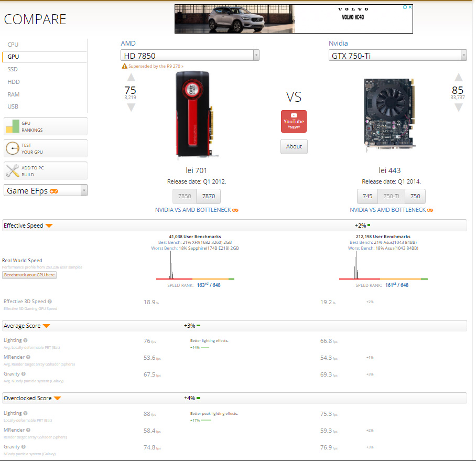Open right NVIDIA VS AMD BOTTLENECK link
This screenshot has width=476, height=461.
(x=391, y=210)
